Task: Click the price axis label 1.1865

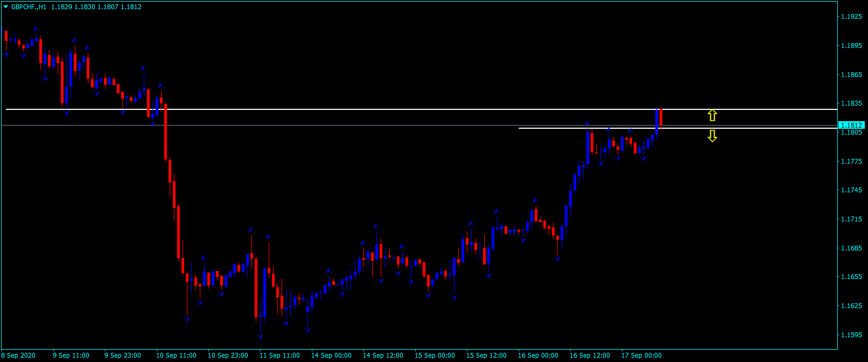Action: pos(851,74)
